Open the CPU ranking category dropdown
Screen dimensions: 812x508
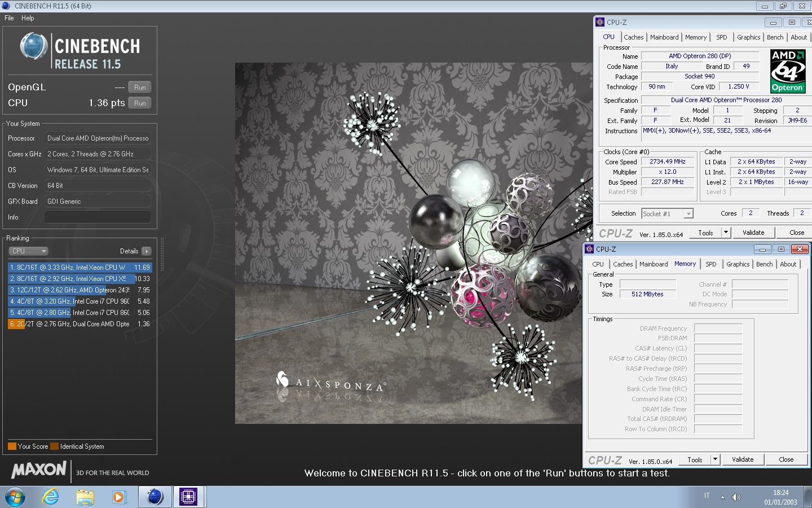tap(28, 251)
